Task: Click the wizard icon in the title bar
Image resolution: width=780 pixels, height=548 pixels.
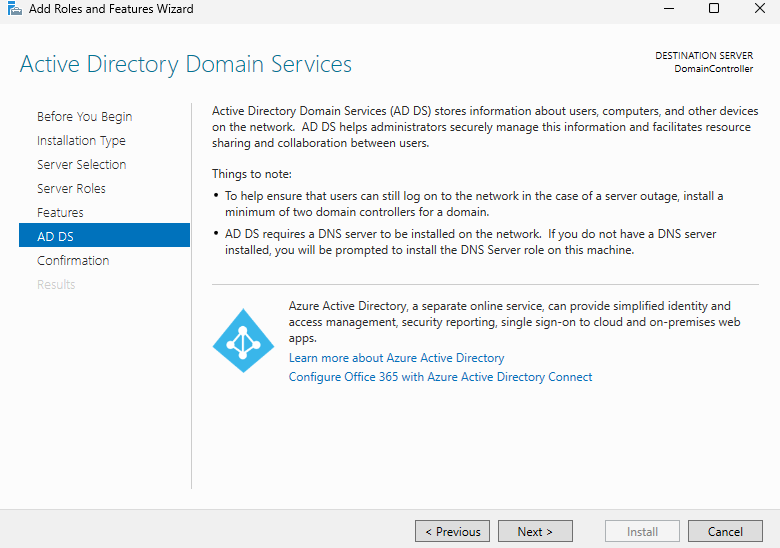Action: coord(14,9)
